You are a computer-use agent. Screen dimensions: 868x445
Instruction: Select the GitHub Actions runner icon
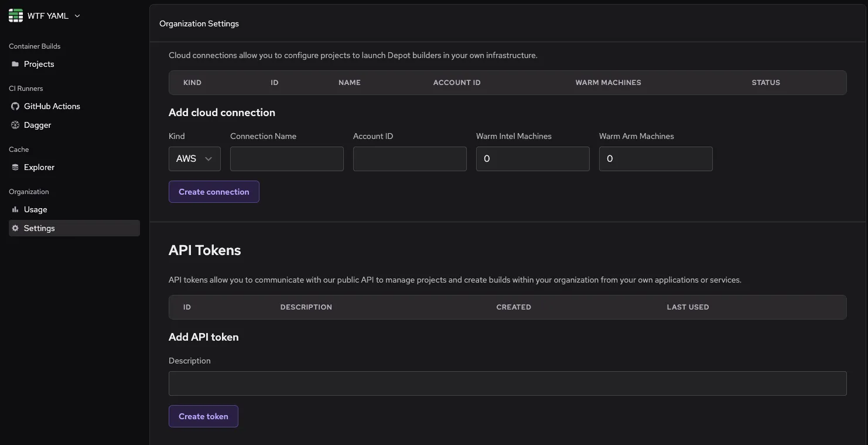click(x=15, y=106)
